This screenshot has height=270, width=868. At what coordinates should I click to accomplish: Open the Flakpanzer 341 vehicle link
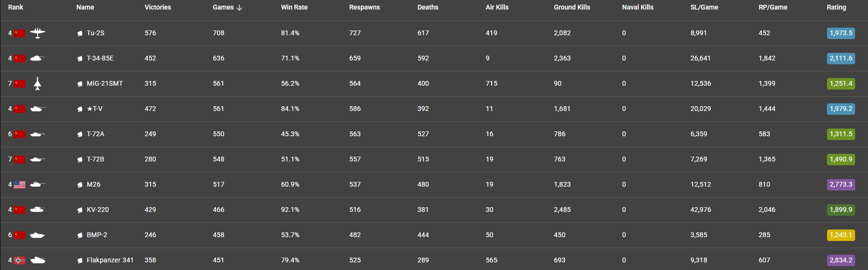click(110, 260)
